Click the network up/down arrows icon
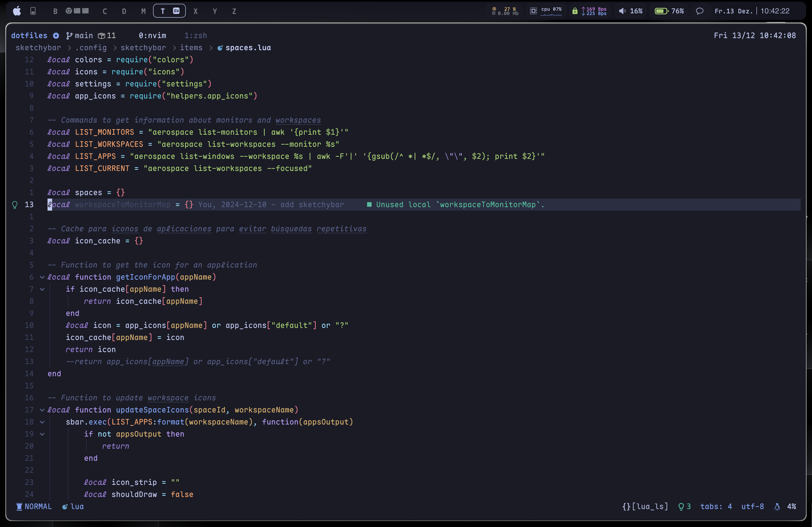Image resolution: width=812 pixels, height=527 pixels. pyautogui.click(x=583, y=11)
